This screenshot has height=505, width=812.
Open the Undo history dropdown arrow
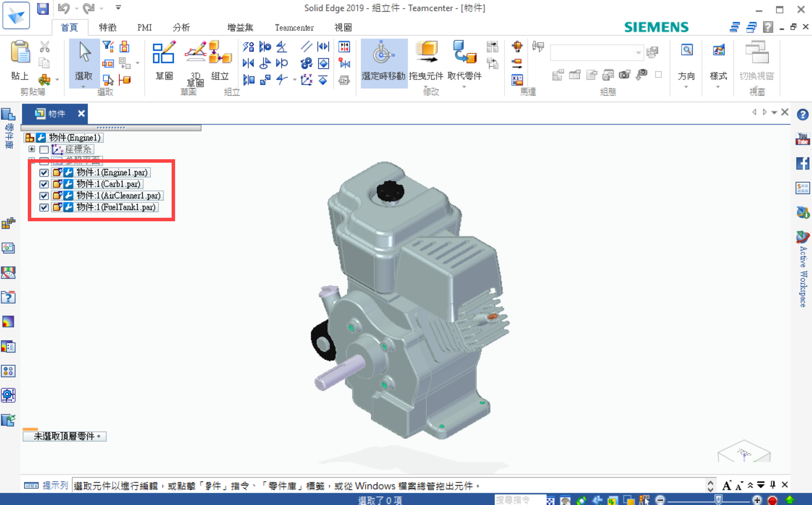click(76, 9)
